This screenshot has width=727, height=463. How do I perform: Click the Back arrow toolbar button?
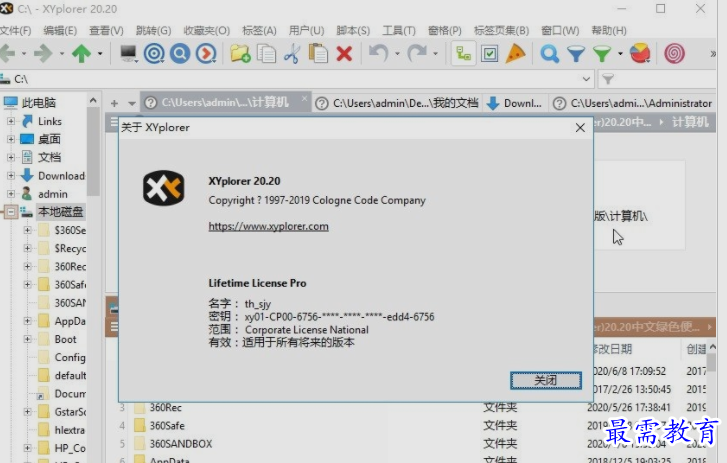(8, 54)
